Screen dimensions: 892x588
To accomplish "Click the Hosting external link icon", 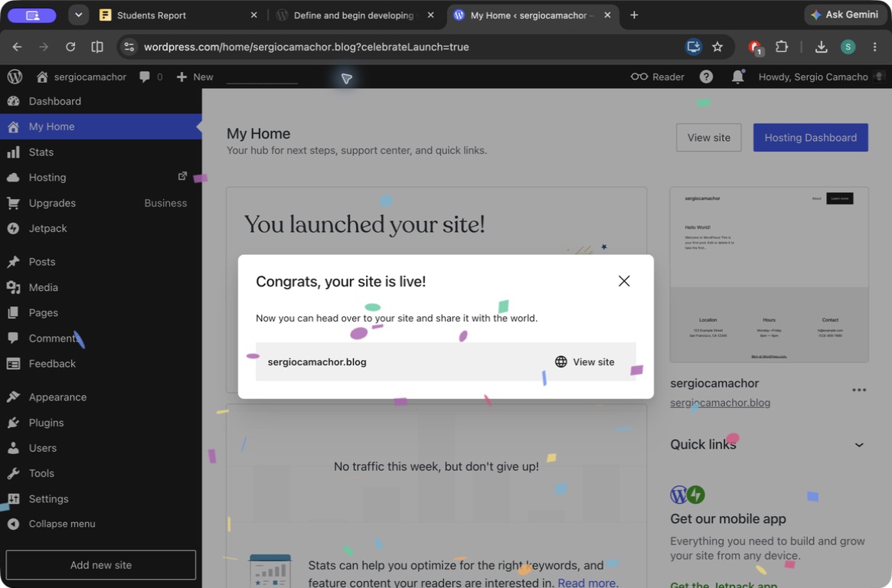I will (182, 176).
